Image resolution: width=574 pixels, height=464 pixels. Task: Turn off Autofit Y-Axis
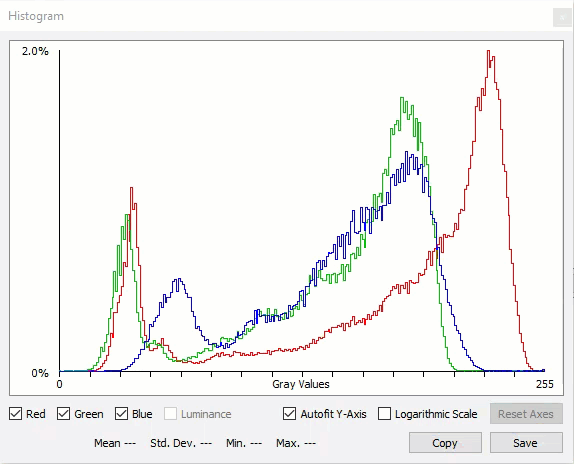289,414
